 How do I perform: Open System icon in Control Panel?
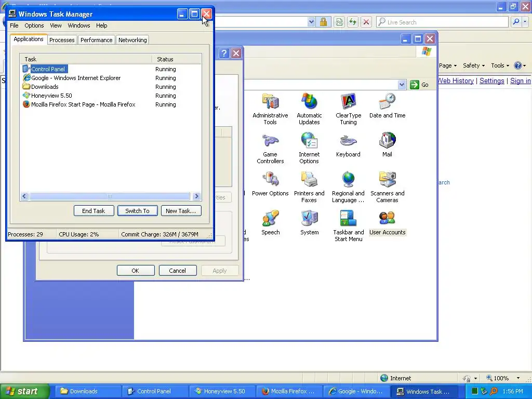point(310,223)
